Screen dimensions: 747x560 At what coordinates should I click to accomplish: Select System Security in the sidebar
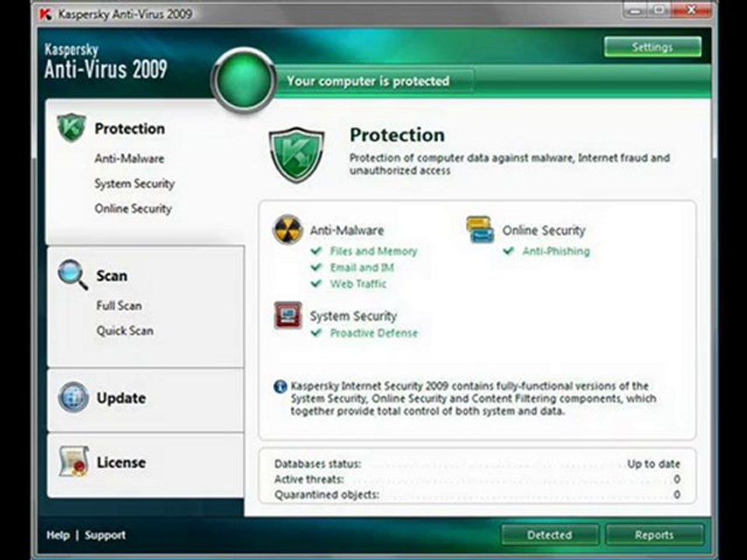click(x=135, y=184)
